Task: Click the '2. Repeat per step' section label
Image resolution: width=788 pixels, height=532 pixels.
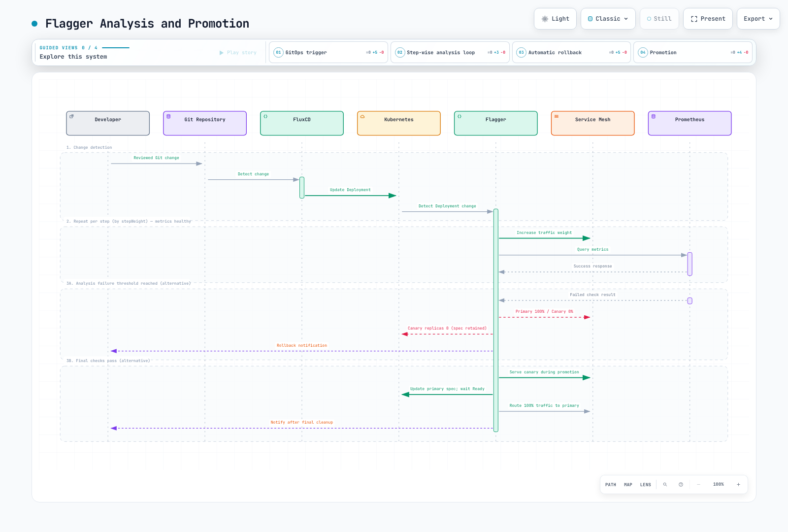Action: click(129, 222)
